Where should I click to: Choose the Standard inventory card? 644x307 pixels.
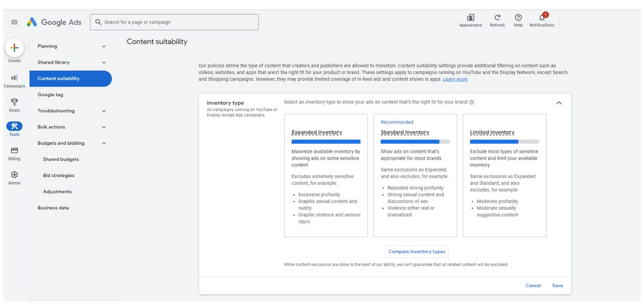point(415,175)
